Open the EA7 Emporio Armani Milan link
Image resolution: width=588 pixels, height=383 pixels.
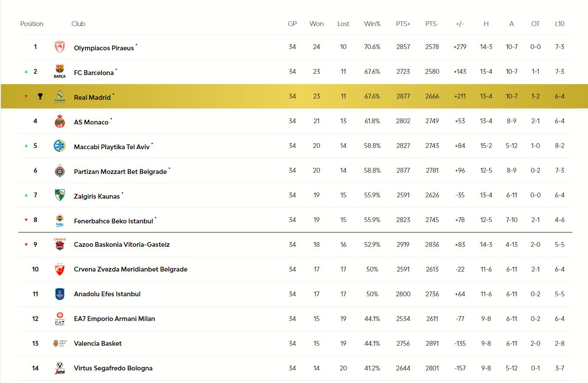coord(114,319)
